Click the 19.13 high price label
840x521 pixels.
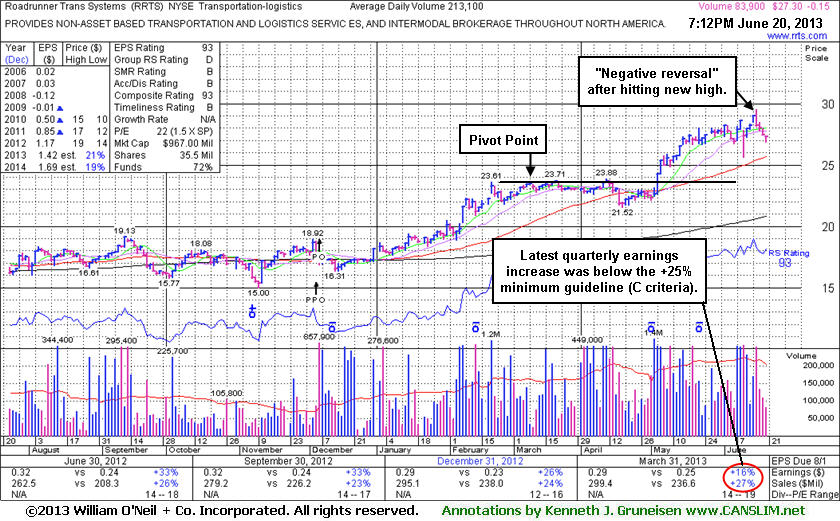pyautogui.click(x=124, y=231)
